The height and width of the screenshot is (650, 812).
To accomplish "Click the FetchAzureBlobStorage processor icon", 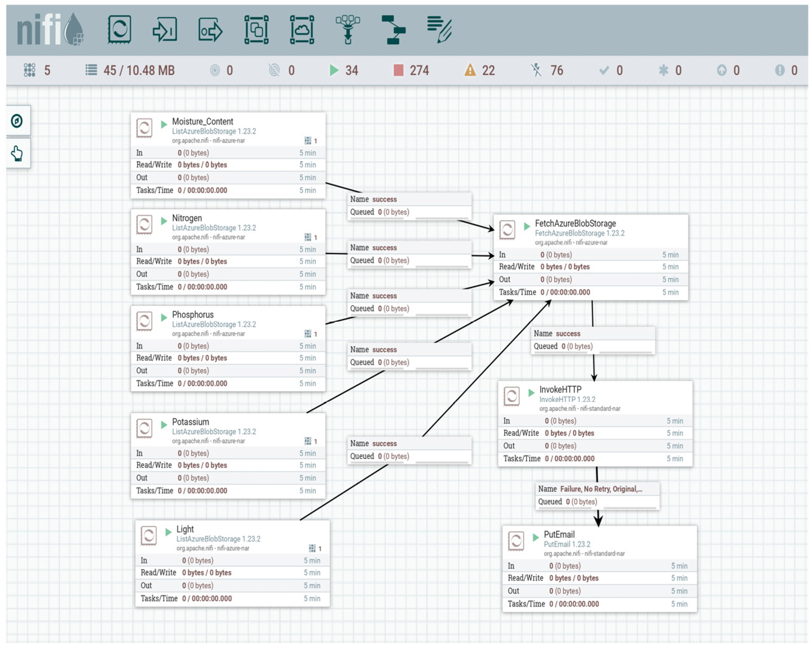I will tap(507, 230).
